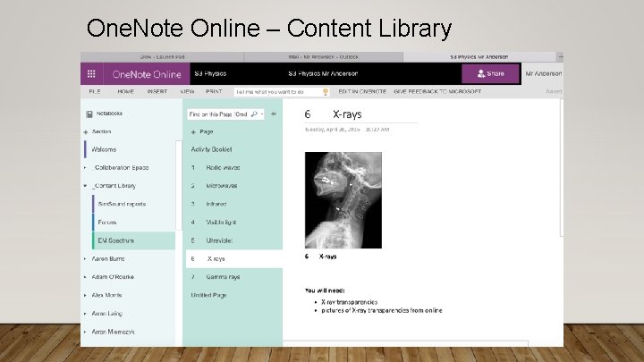Click GIVE FEEDBACK TO MICROSOFT
The image size is (644, 362).
pyautogui.click(x=437, y=91)
